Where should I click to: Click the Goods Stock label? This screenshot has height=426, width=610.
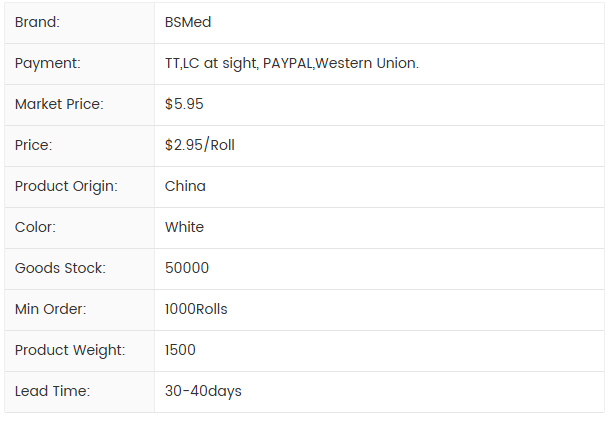coord(60,268)
